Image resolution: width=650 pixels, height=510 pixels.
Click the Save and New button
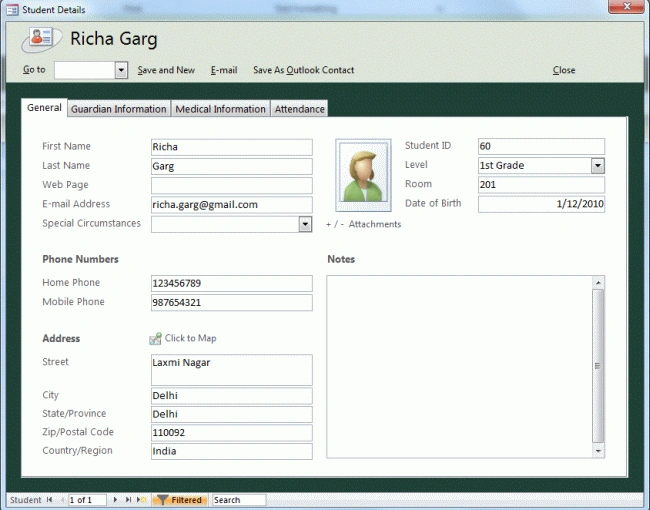166,70
